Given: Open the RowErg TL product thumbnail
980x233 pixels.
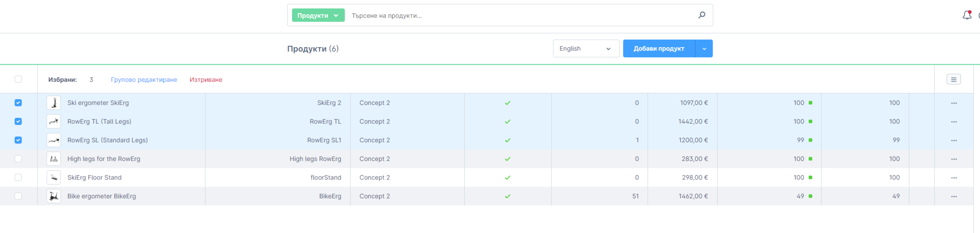Looking at the screenshot, I should coord(53,122).
